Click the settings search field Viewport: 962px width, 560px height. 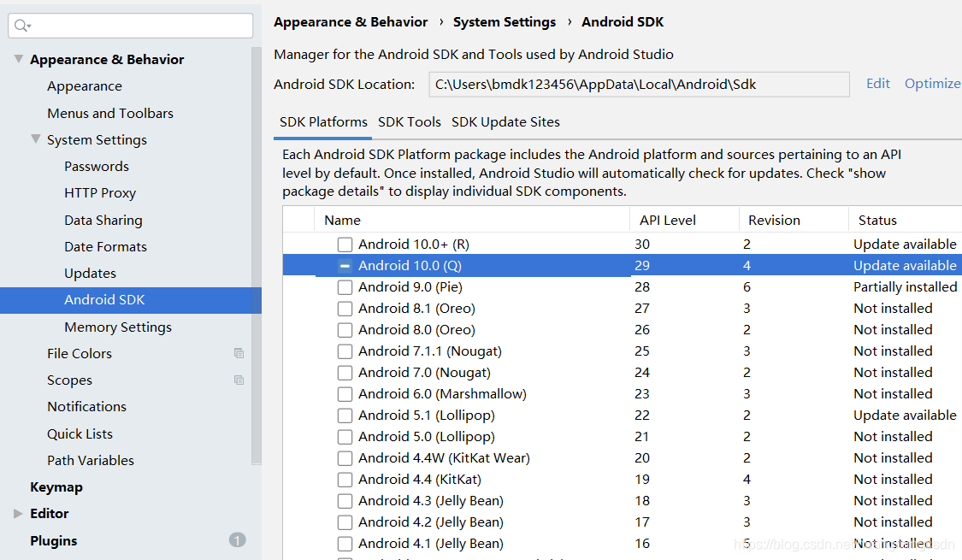pos(131,26)
